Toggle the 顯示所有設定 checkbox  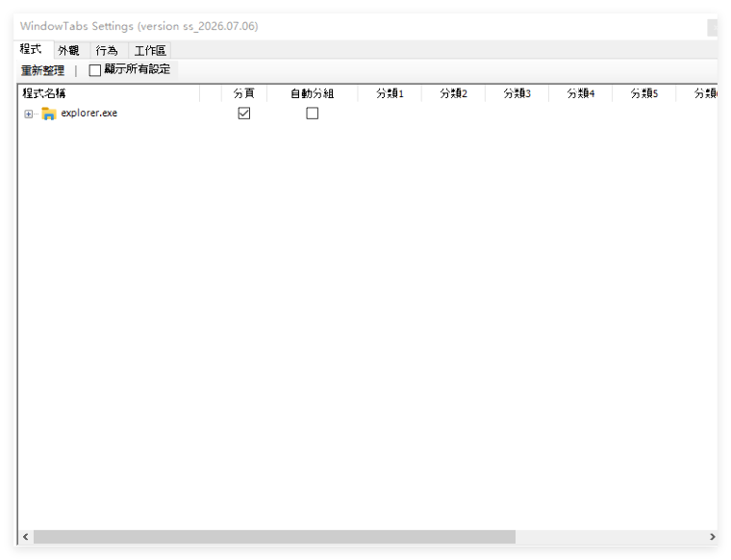click(94, 70)
